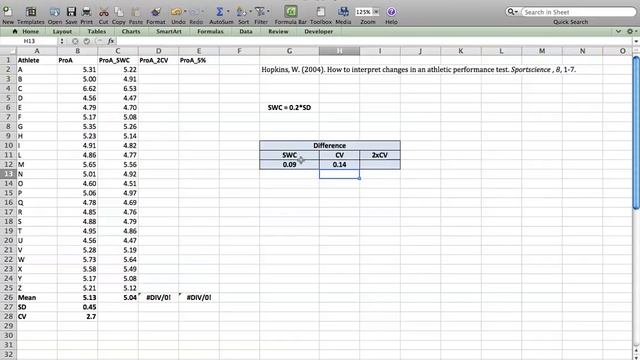The image size is (640, 360).
Task: Open the Name Box dropdown arrows
Action: click(62, 41)
